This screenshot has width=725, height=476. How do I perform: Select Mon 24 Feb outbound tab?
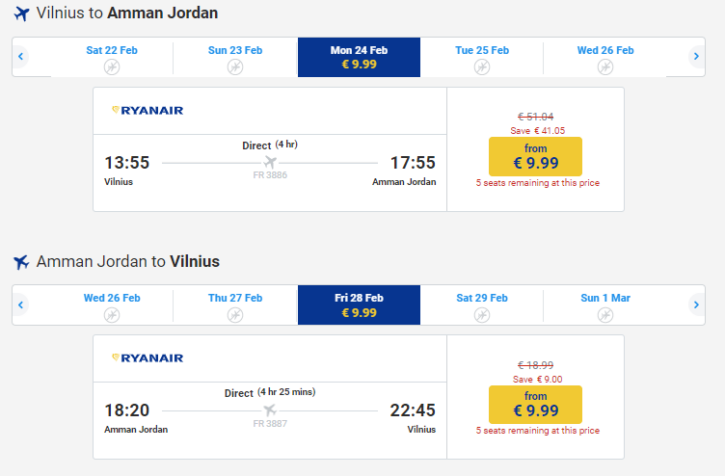(x=359, y=57)
